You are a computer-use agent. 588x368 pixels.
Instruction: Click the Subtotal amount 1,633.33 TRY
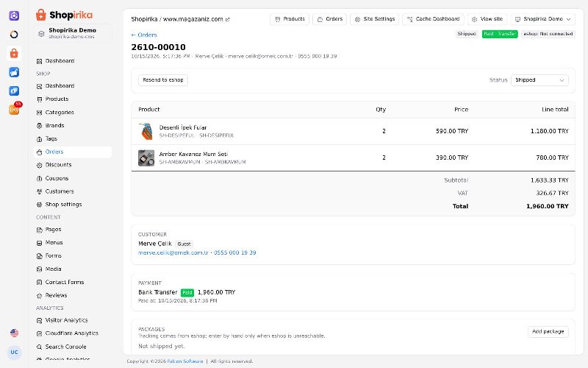pyautogui.click(x=549, y=180)
